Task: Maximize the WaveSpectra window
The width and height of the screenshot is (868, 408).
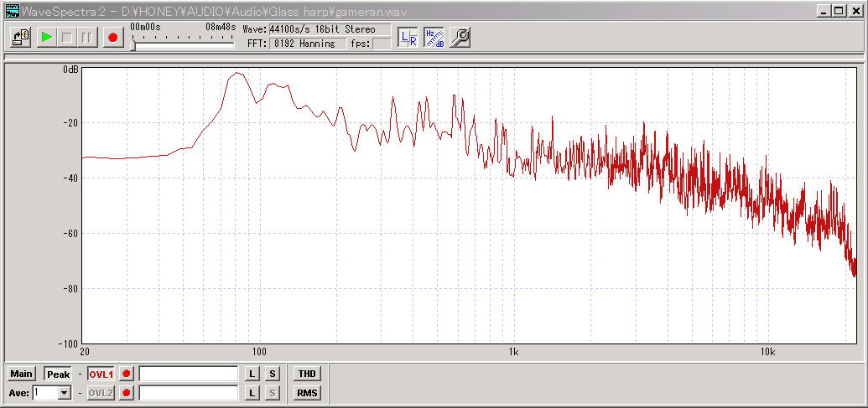Action: coord(839,11)
